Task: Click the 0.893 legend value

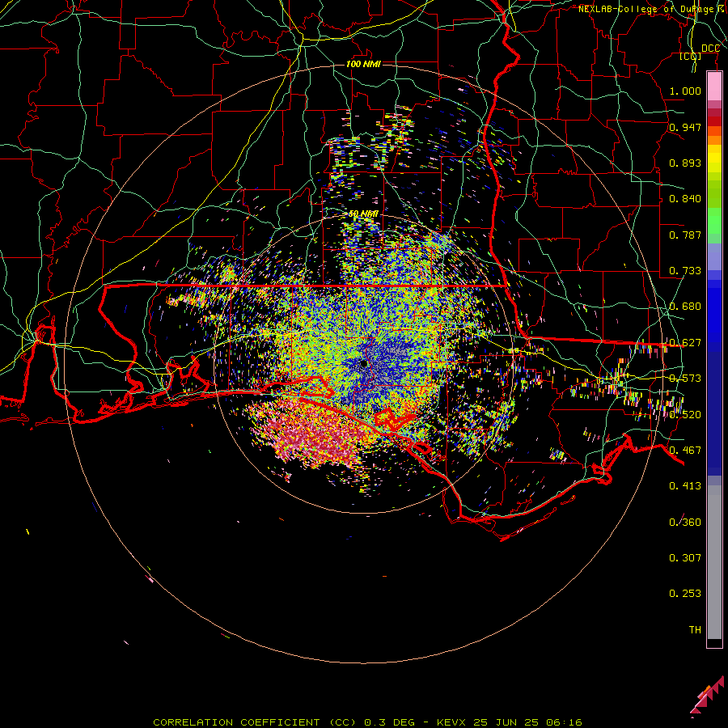Action: click(685, 163)
